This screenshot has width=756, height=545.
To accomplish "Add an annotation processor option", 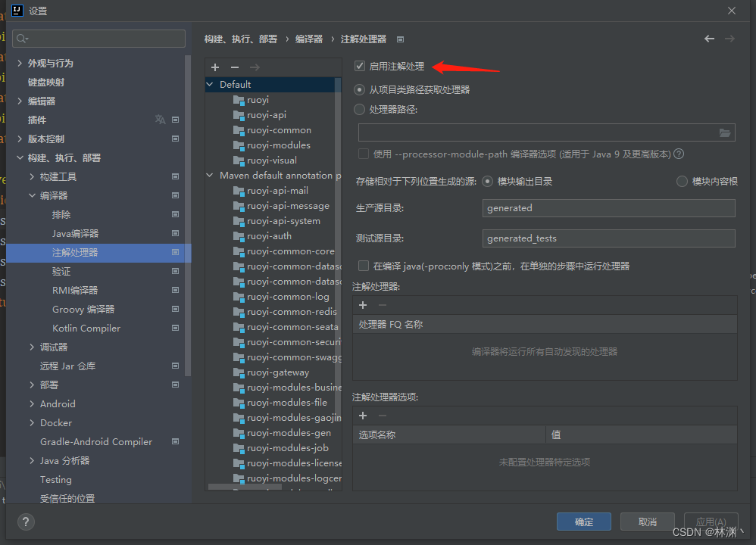I will (363, 416).
